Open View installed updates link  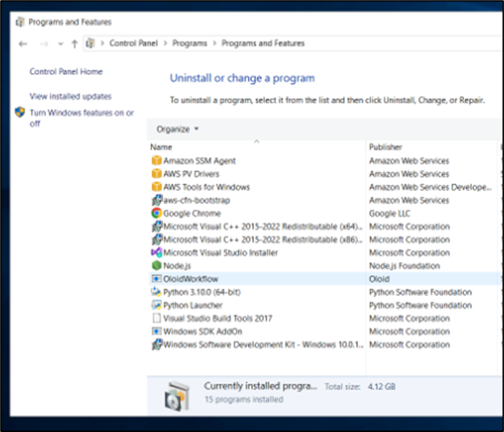click(x=70, y=96)
